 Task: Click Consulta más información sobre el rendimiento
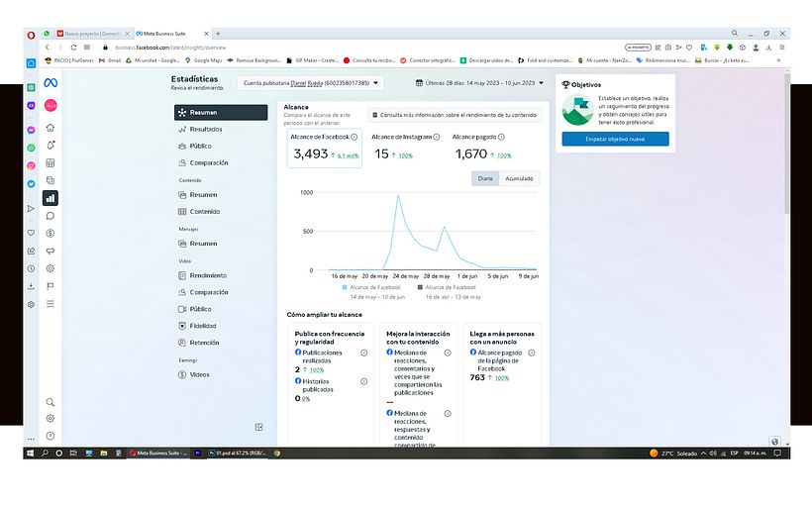point(455,115)
